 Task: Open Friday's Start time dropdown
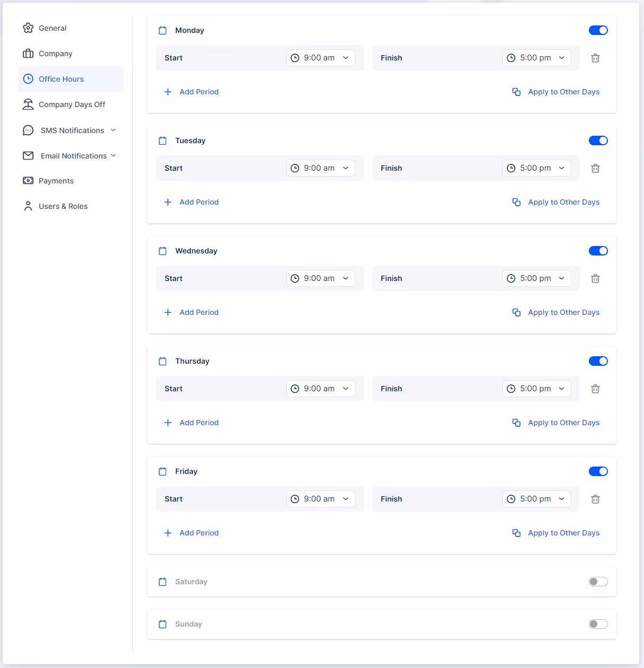(x=321, y=499)
